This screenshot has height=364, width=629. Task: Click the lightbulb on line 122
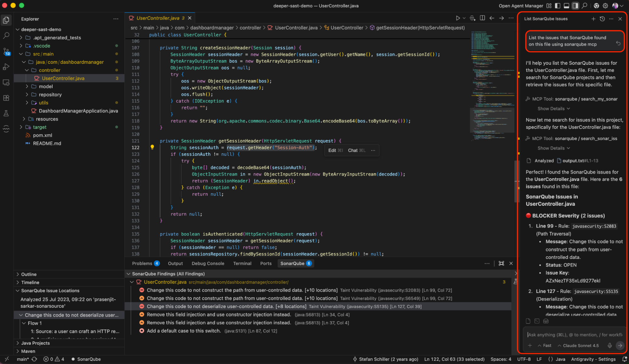coord(152,147)
